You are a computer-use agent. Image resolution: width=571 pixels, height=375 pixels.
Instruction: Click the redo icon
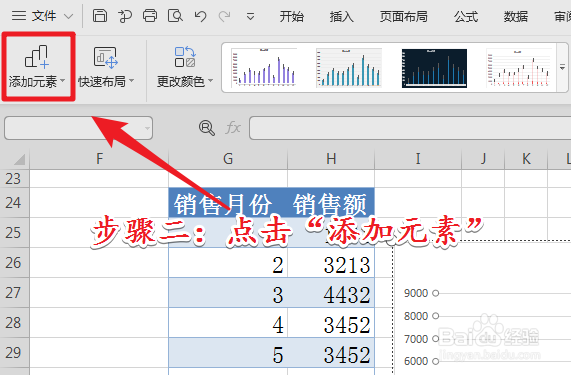pyautogui.click(x=224, y=16)
